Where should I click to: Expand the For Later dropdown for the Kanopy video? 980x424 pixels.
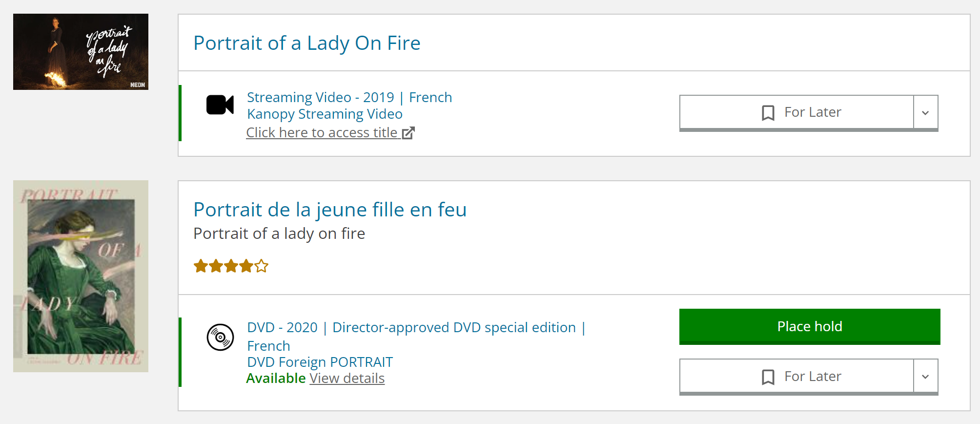[925, 113]
